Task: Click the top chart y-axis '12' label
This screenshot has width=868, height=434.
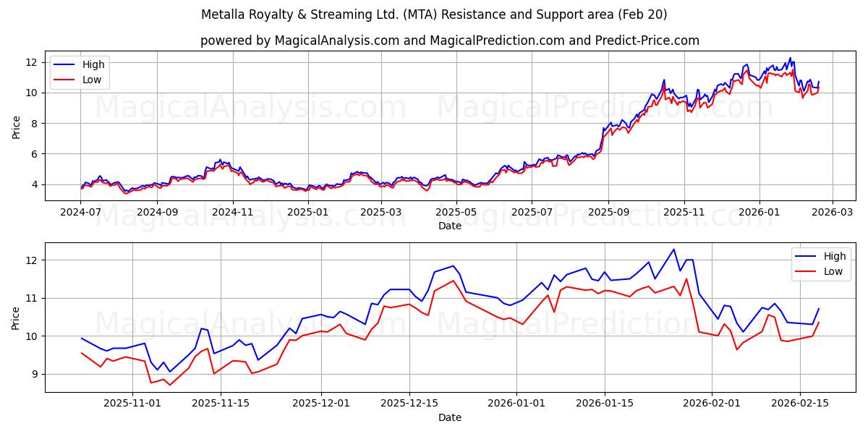Action: pos(33,62)
